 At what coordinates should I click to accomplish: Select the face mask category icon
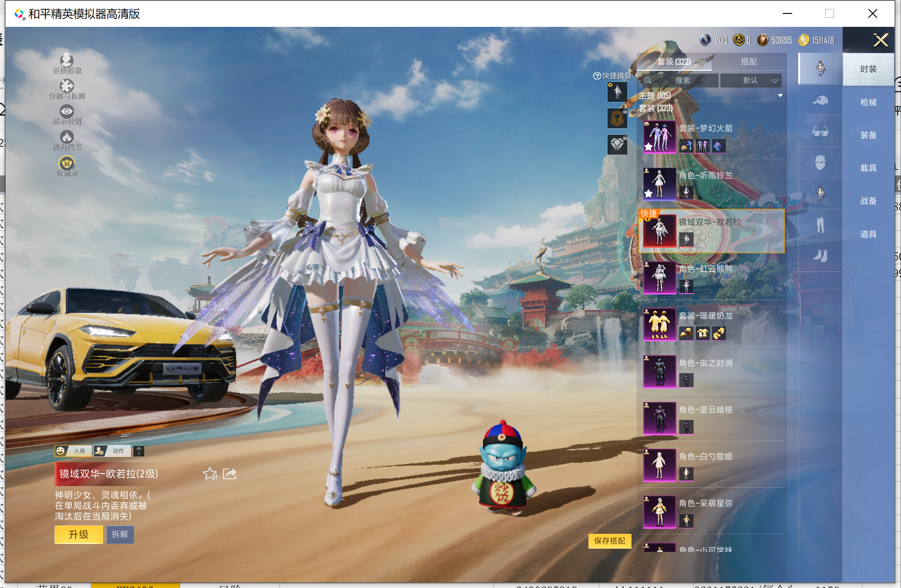point(820,163)
